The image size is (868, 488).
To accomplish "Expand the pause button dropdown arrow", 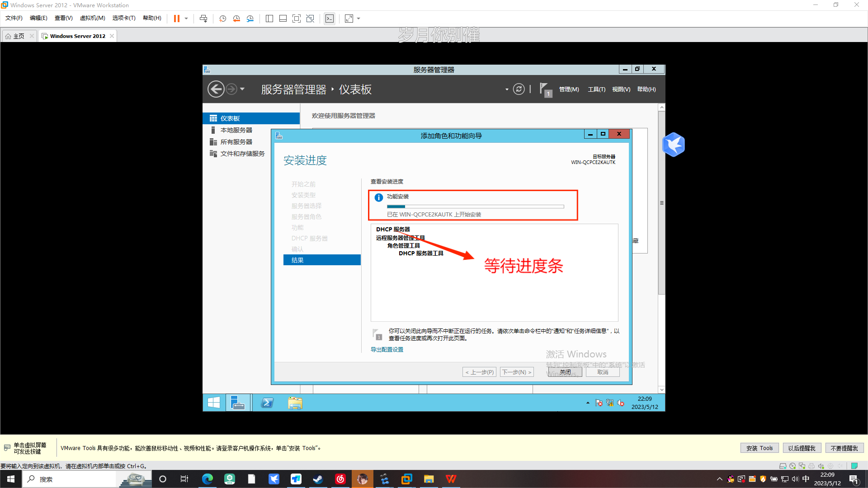I will pyautogui.click(x=186, y=19).
